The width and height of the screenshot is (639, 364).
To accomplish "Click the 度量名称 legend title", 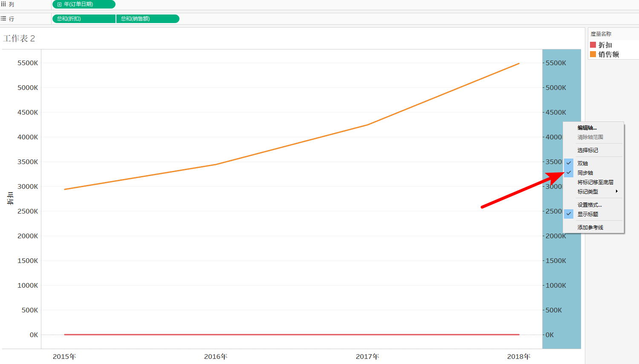I will click(601, 34).
